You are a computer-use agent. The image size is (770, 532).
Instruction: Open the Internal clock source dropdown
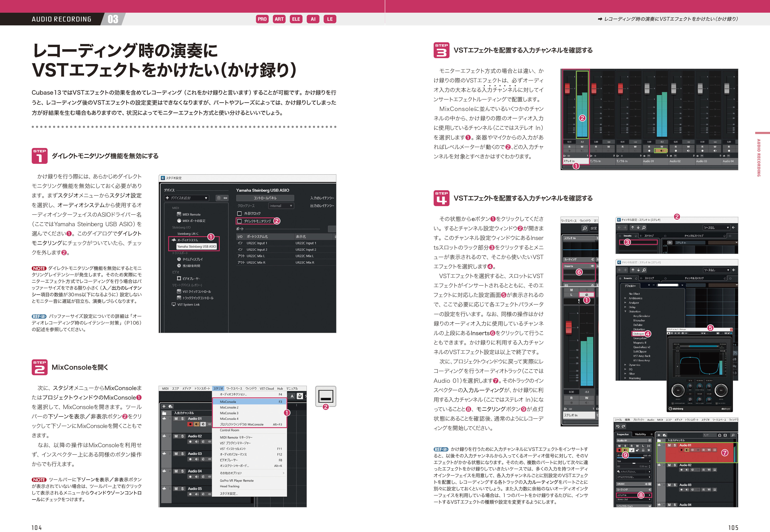pyautogui.click(x=281, y=206)
